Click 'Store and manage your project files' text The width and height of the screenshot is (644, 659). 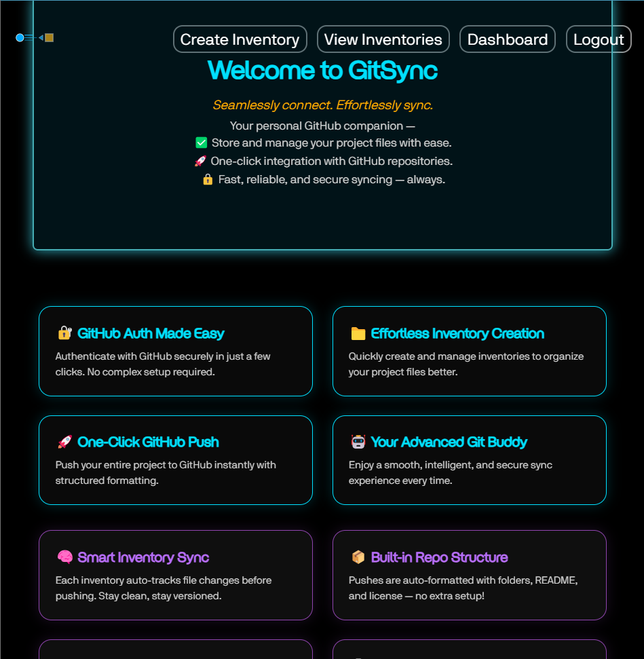pos(331,143)
